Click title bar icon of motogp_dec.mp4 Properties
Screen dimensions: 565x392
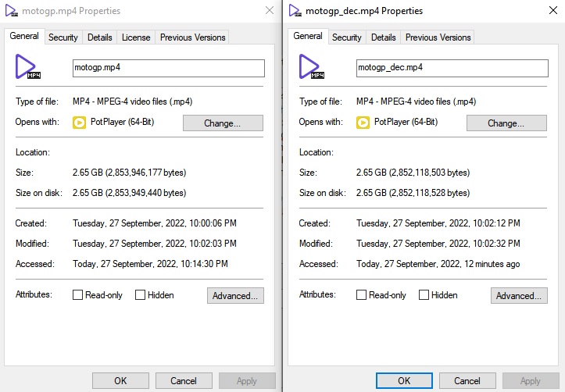point(295,11)
